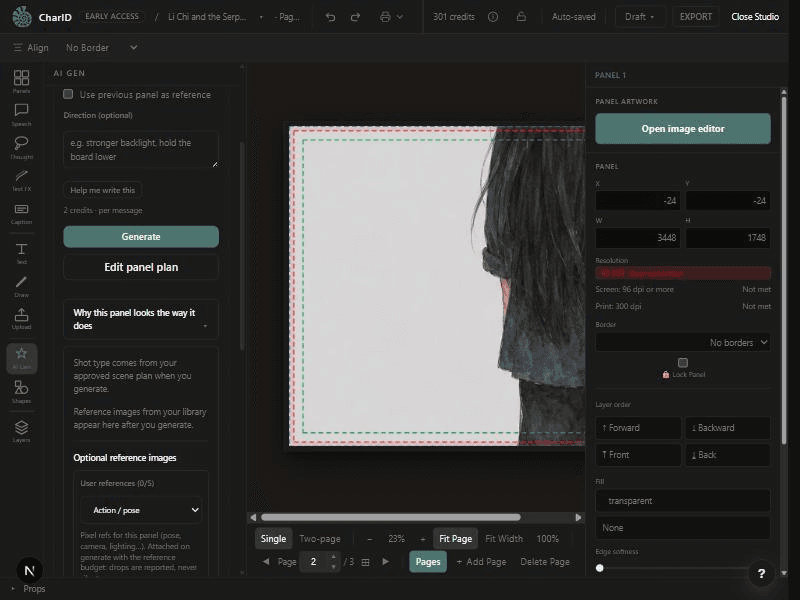Screen dimensions: 800x600
Task: Open the Align menu
Action: 31,47
